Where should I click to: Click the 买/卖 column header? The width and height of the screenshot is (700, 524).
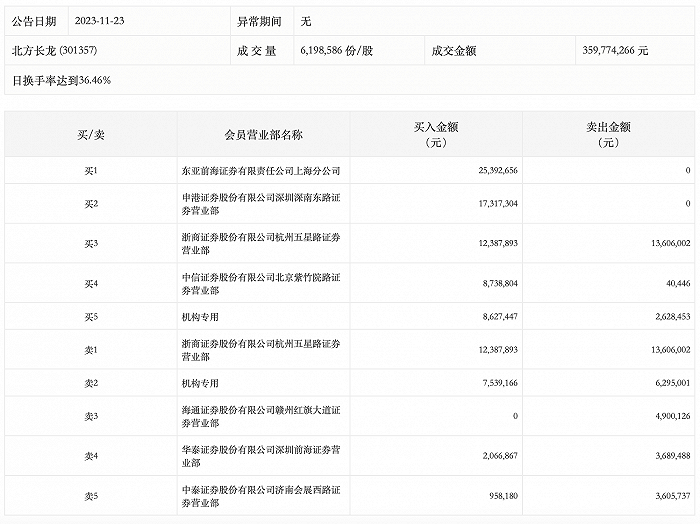click(90, 135)
